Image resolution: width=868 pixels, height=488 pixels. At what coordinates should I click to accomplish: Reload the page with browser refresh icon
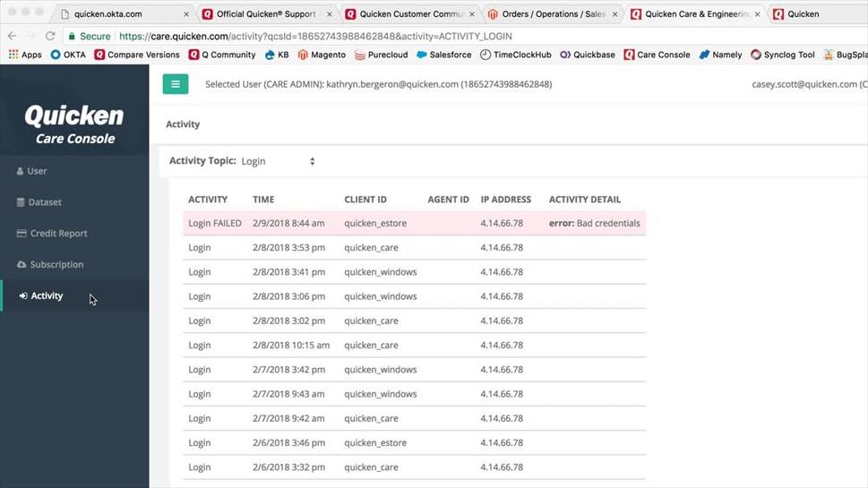coord(49,37)
